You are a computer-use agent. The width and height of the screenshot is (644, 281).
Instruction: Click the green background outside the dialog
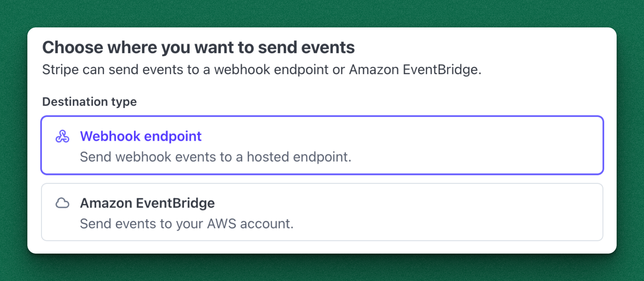tap(322, 268)
